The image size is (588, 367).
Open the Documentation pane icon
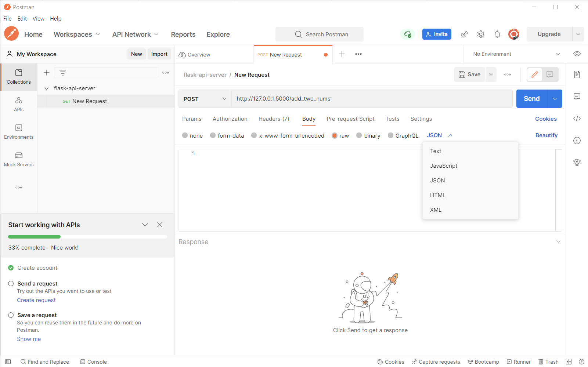pos(577,75)
